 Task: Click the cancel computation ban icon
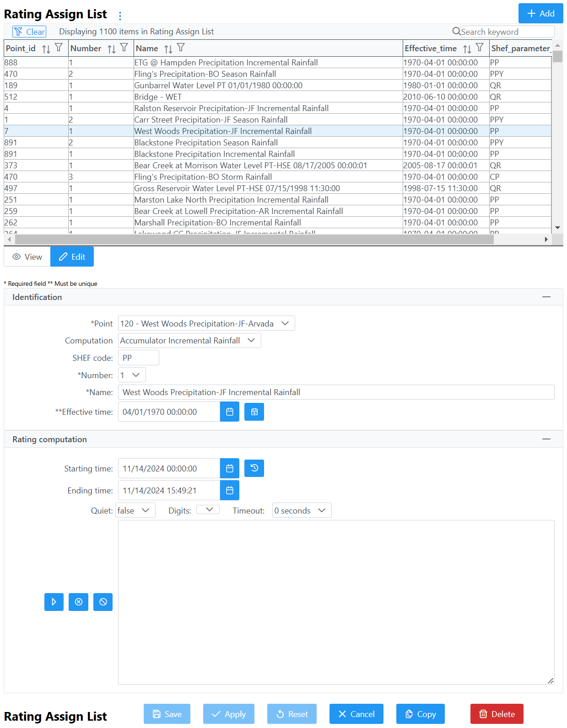103,602
